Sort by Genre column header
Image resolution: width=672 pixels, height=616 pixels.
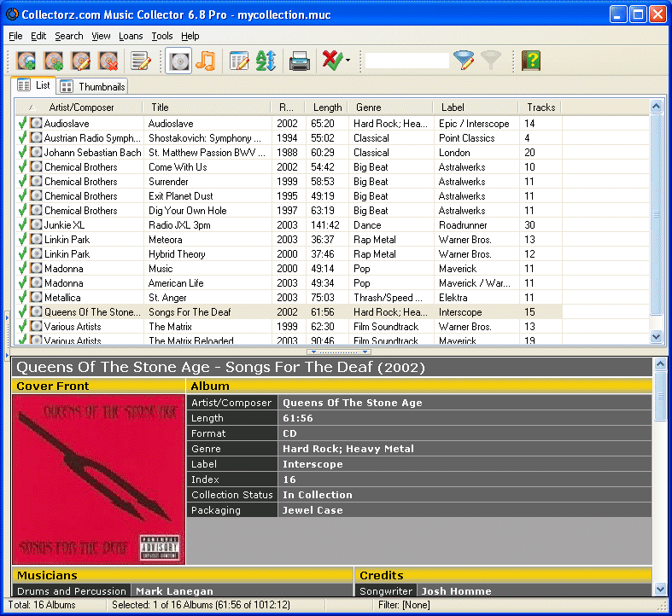tap(390, 108)
